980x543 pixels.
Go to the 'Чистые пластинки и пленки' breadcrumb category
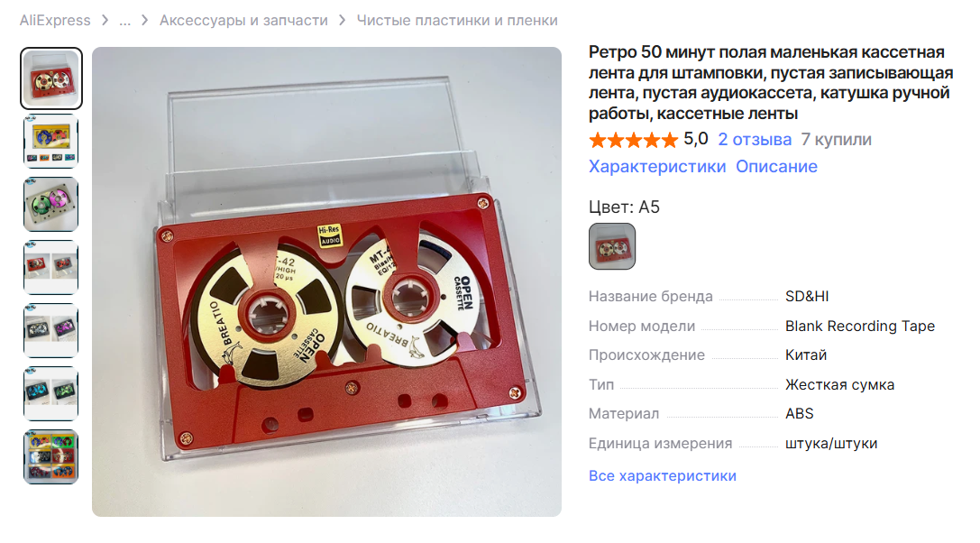[457, 20]
